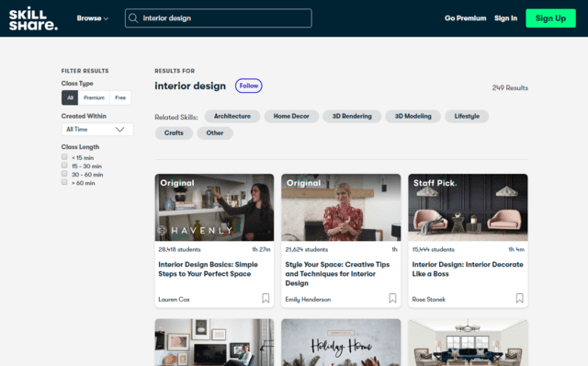Open 'Style Your Space: Creative Tips' title
The image size is (588, 366).
[x=337, y=274]
